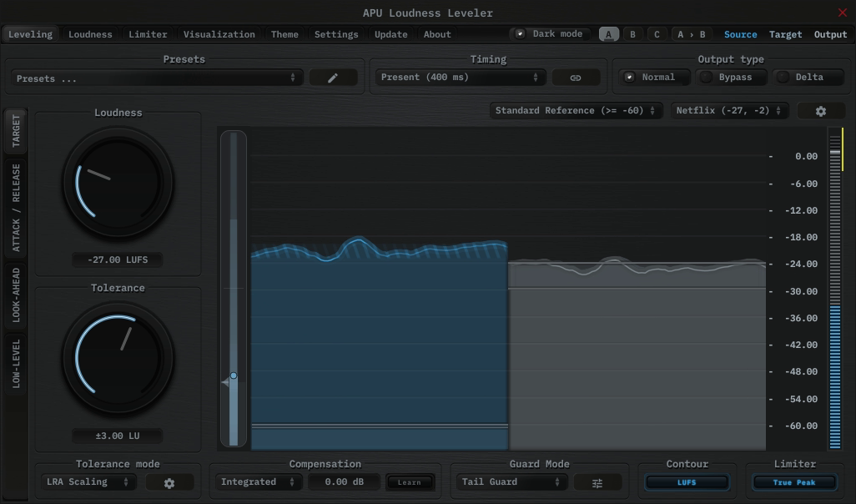Open the LRA Scaling tolerance mode dropdown

coord(88,482)
